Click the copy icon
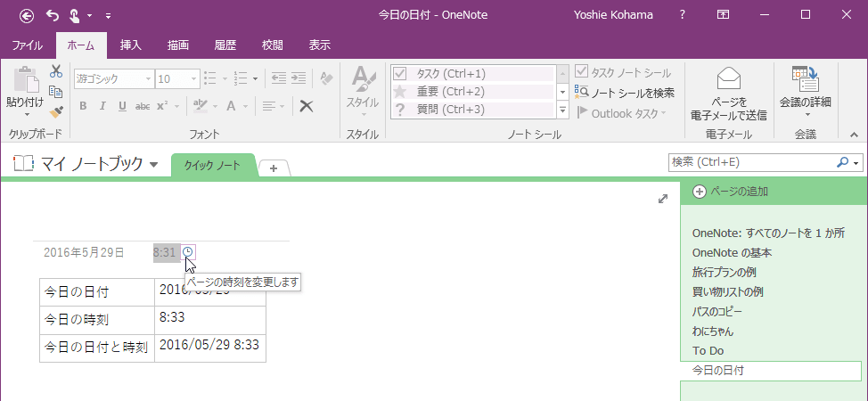Screen dimensions: 868x401 [x=56, y=92]
